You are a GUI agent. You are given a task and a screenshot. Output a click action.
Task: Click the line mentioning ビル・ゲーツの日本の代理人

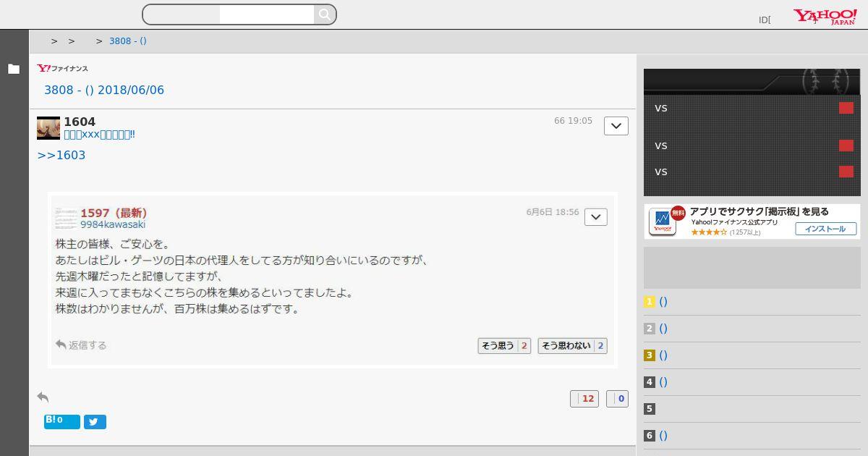[x=242, y=261]
